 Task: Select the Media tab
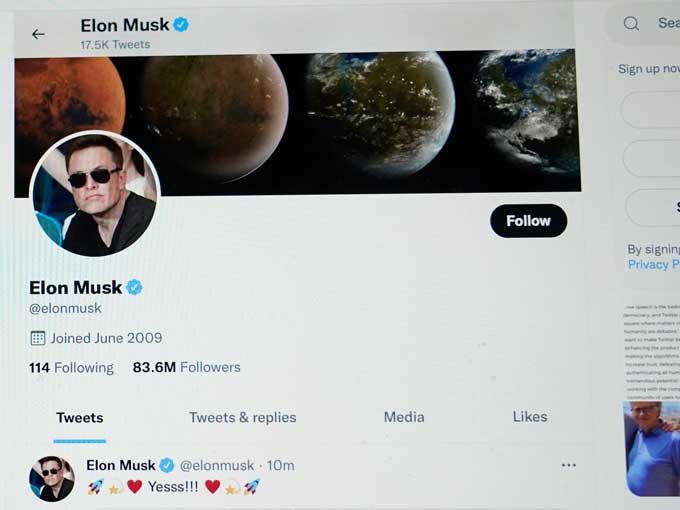404,417
